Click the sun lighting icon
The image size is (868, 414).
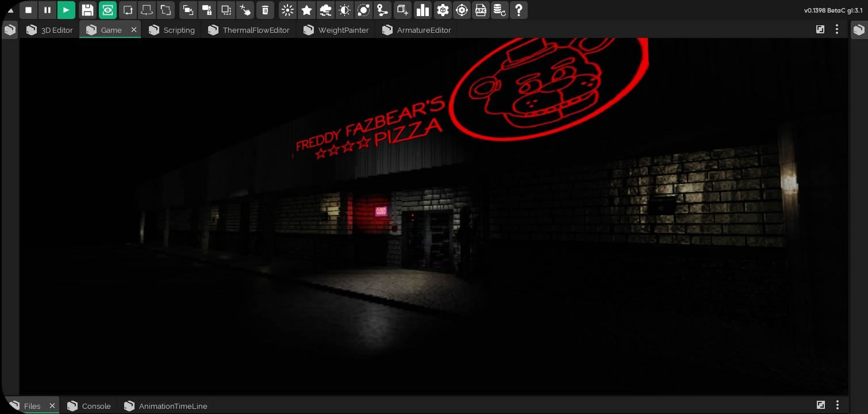click(x=288, y=10)
